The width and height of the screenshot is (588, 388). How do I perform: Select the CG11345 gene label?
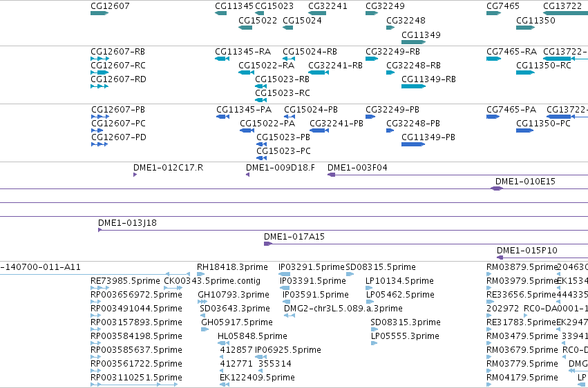pos(234,6)
